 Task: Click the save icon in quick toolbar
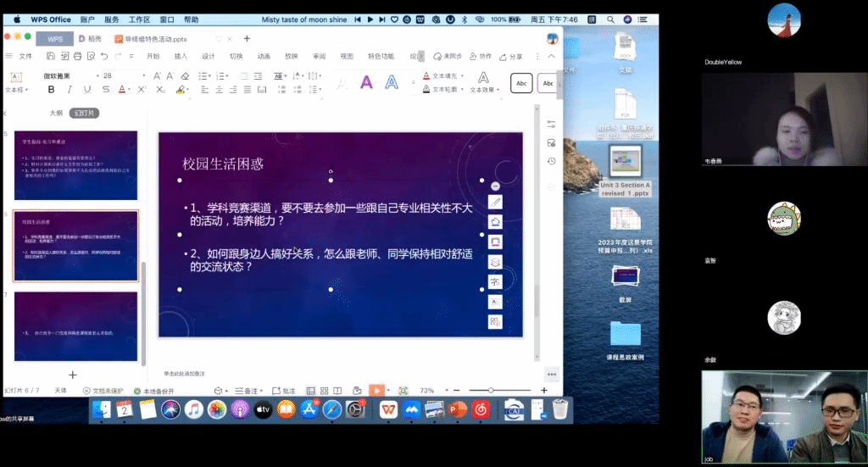(x=51, y=56)
